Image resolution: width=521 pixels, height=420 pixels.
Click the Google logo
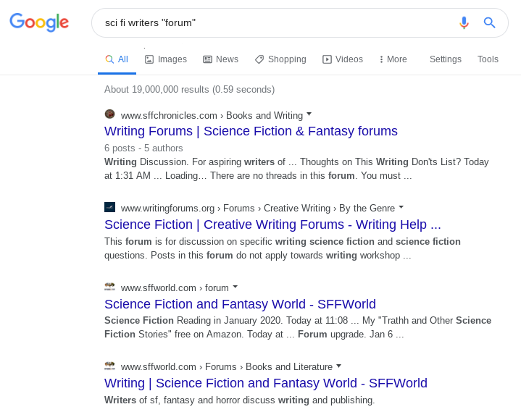coord(39,22)
